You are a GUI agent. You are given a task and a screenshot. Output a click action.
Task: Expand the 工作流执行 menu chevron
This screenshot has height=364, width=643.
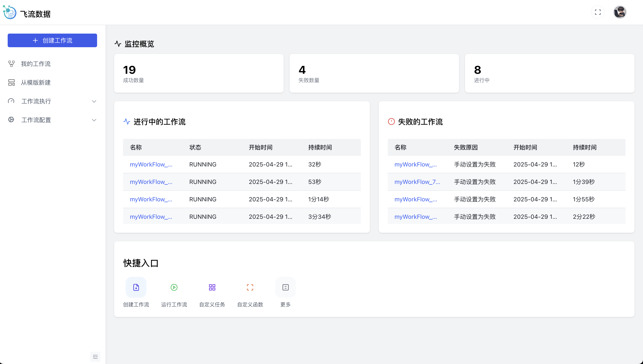pos(94,101)
